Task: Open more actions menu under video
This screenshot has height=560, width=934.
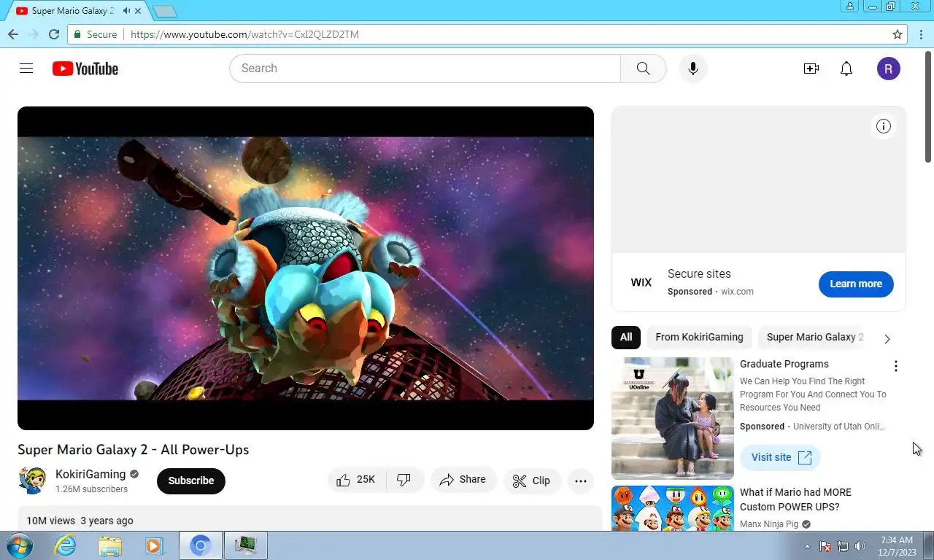Action: (x=581, y=481)
